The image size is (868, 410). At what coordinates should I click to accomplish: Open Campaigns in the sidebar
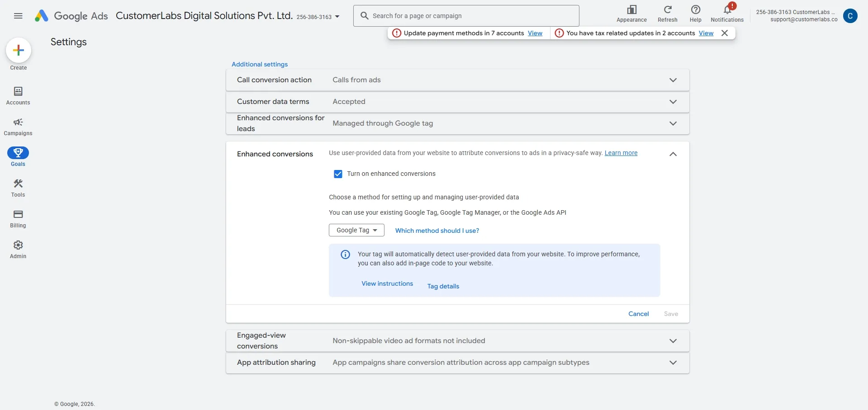tap(18, 127)
